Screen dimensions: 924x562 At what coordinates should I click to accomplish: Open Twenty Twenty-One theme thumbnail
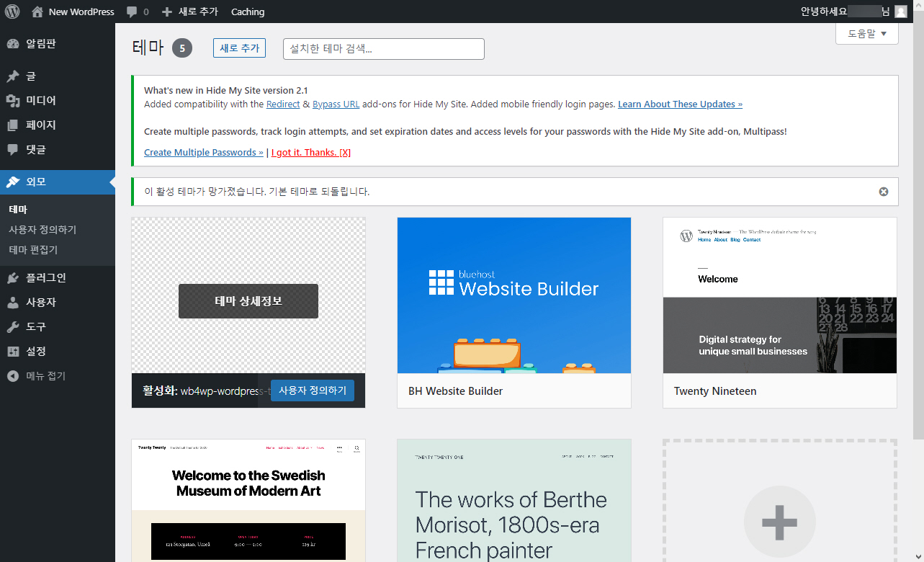[x=514, y=501]
